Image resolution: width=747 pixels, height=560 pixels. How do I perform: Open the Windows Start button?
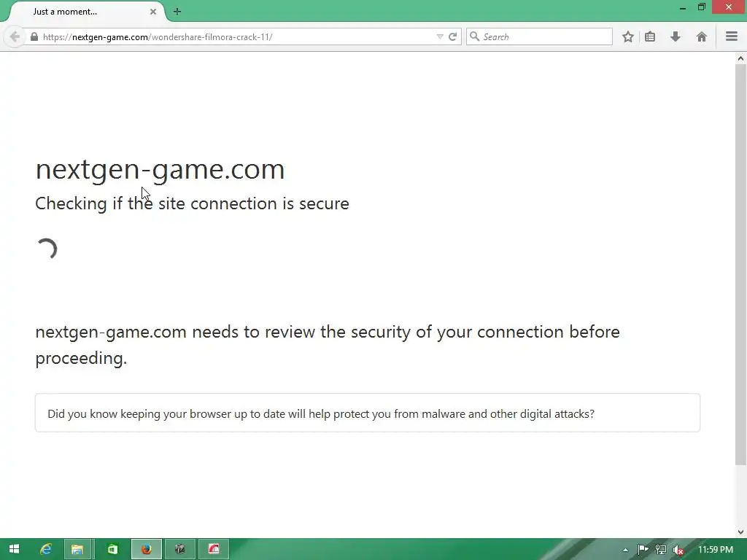tap(14, 549)
